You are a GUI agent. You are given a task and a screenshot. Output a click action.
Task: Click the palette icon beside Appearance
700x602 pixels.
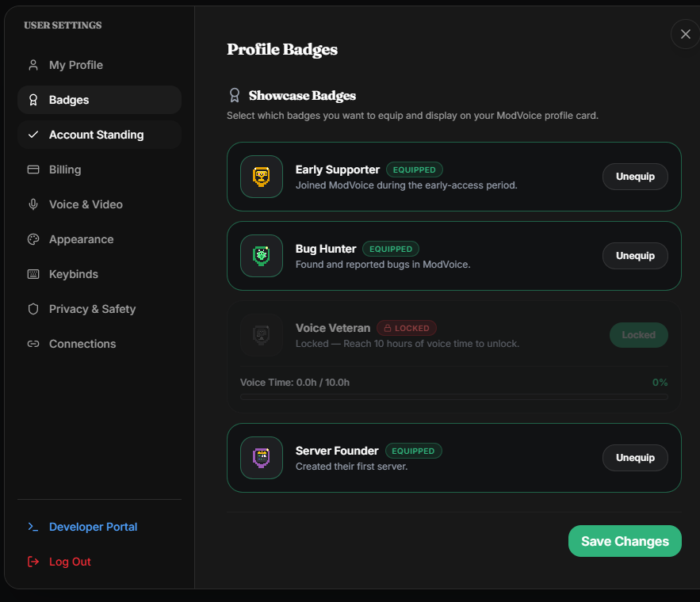(33, 239)
